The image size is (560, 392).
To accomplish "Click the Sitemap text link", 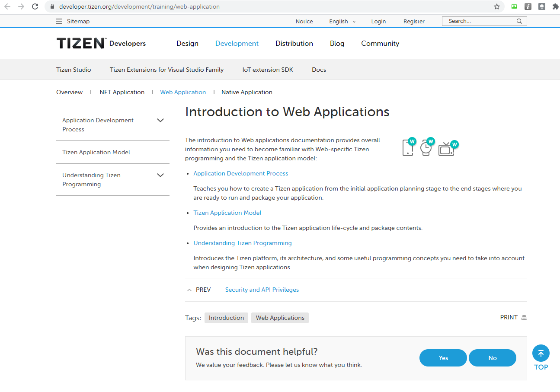I will [x=78, y=21].
